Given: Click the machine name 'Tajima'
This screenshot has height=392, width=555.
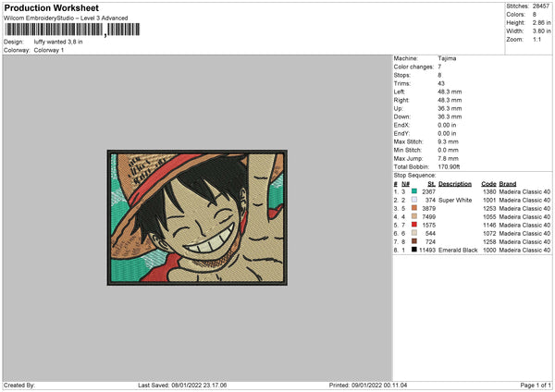Looking at the screenshot, I should coord(447,58).
